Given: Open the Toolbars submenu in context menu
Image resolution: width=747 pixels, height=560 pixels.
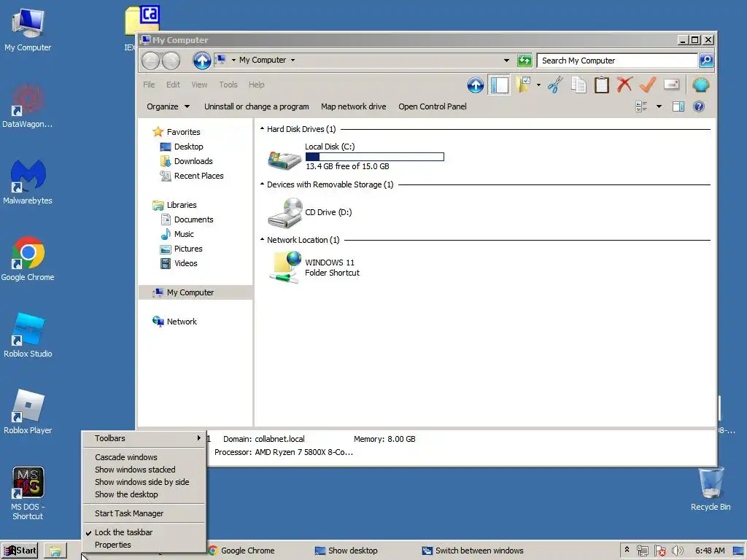Looking at the screenshot, I should [x=144, y=438].
